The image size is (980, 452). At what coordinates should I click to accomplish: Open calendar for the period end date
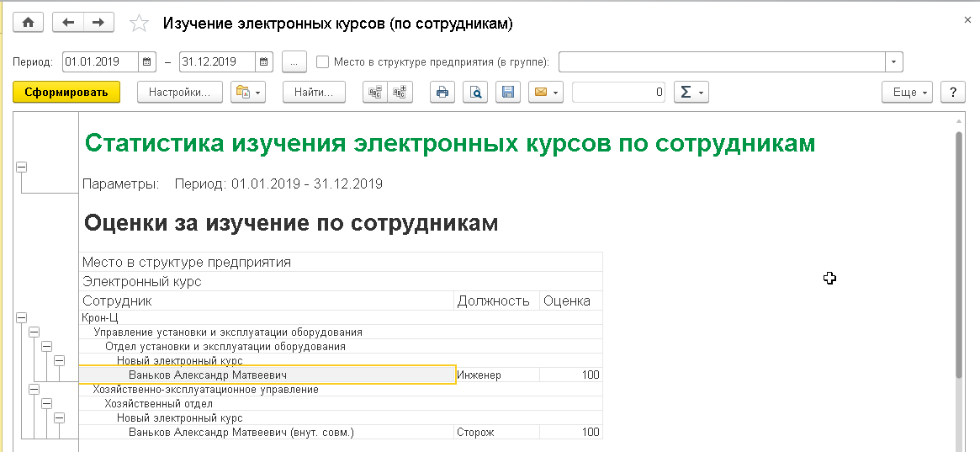(x=264, y=61)
